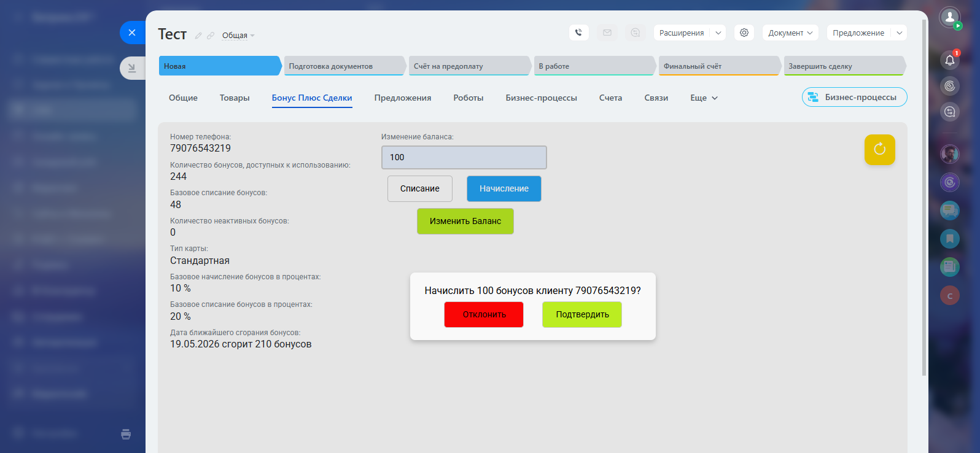The image size is (980, 453).
Task: Click the spiral icon below the notifications bell
Action: coord(950,85)
